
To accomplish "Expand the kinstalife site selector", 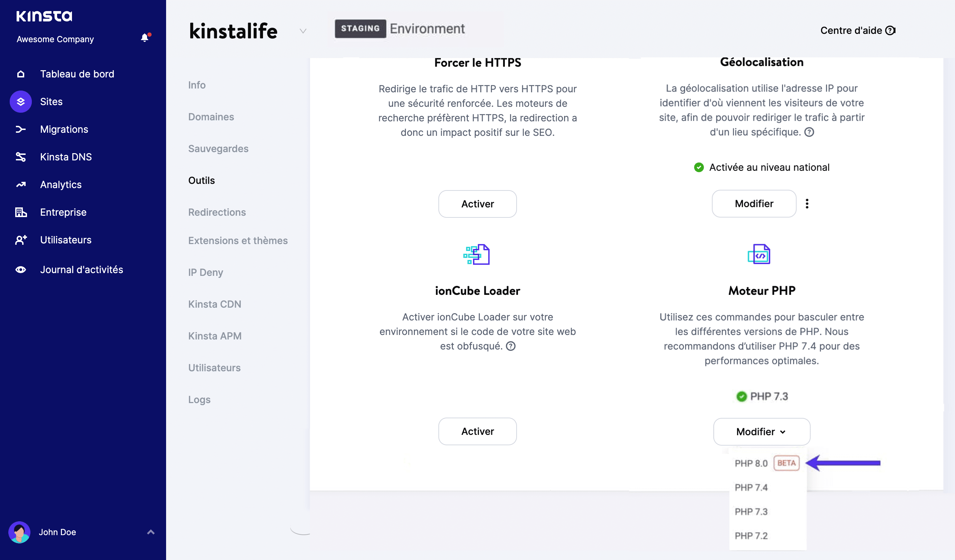I will 302,31.
